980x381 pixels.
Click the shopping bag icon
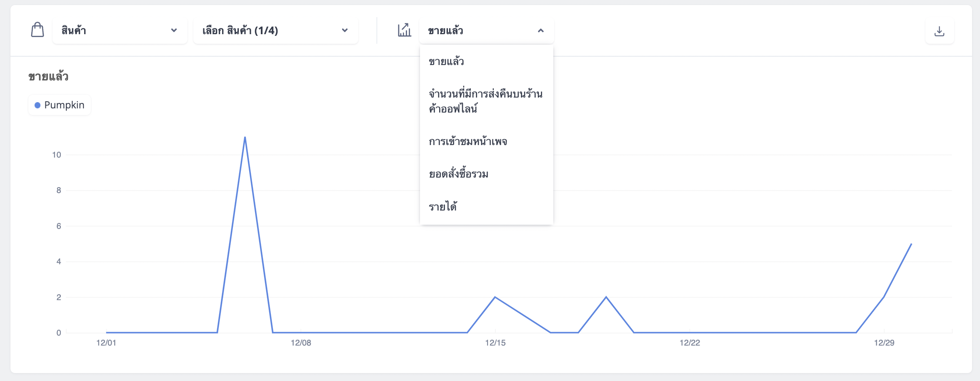click(37, 30)
